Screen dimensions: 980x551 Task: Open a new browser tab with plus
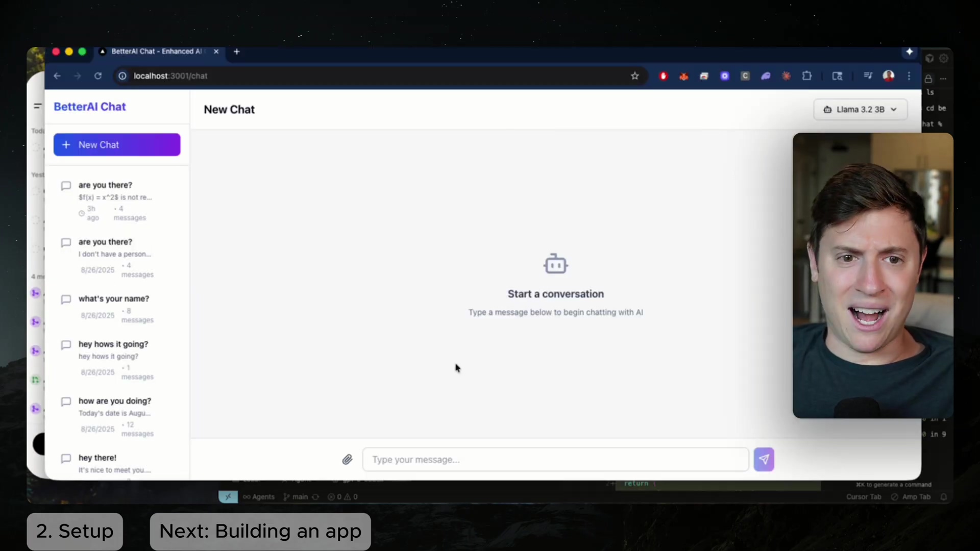237,52
